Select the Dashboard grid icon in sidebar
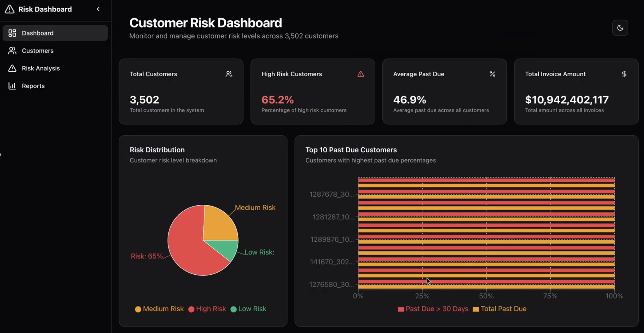The height and width of the screenshot is (333, 644). [12, 33]
